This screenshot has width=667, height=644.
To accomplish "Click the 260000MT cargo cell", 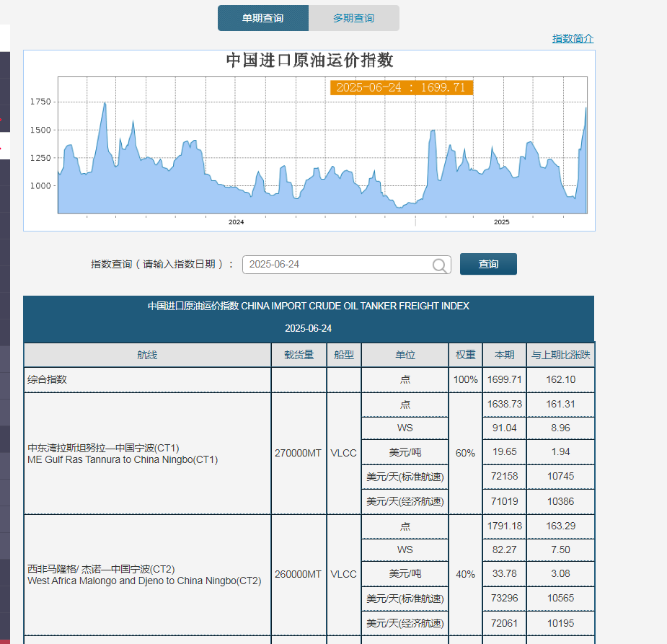I will (x=298, y=574).
